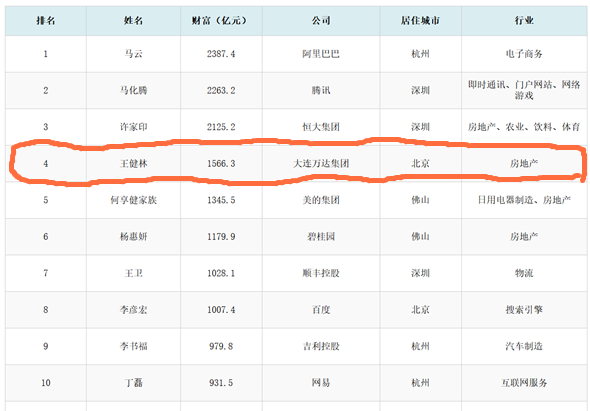The height and width of the screenshot is (411, 590).
Task: Click the 行业 column header
Action: tap(524, 20)
